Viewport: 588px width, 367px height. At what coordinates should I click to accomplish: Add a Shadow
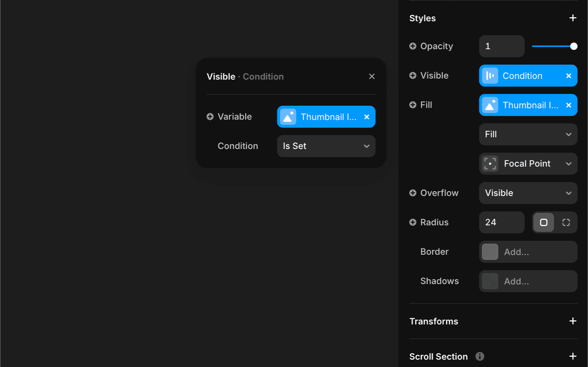pyautogui.click(x=528, y=281)
